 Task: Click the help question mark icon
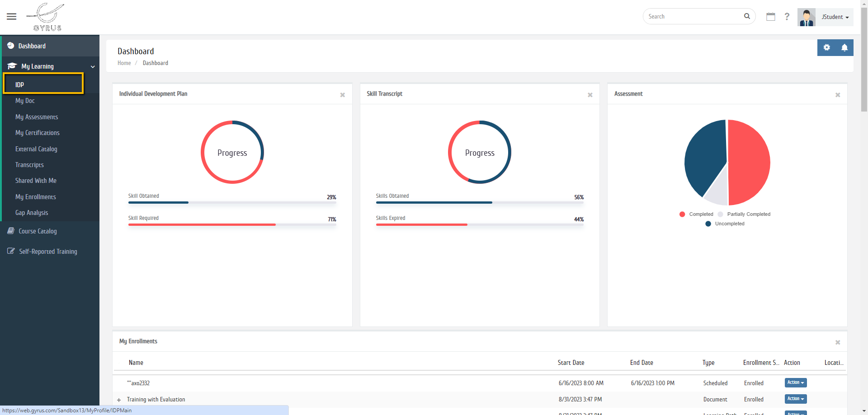[787, 17]
